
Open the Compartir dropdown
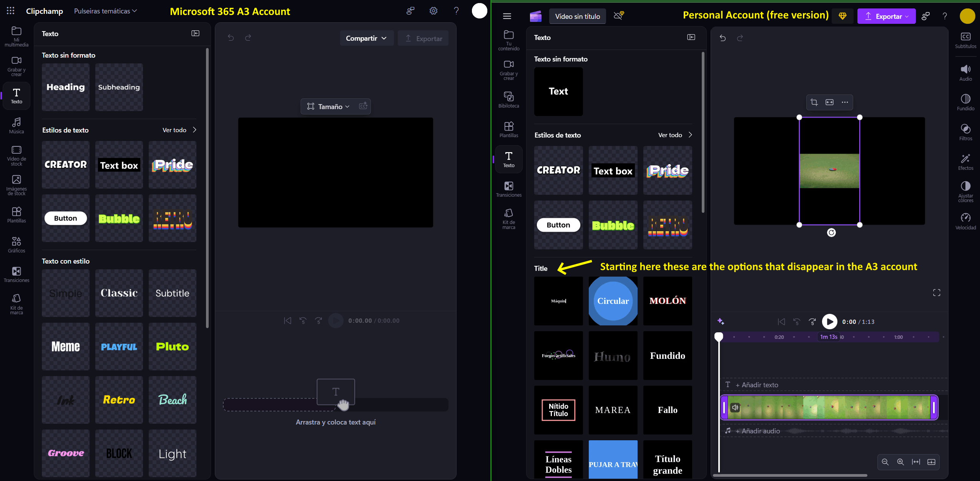(366, 38)
